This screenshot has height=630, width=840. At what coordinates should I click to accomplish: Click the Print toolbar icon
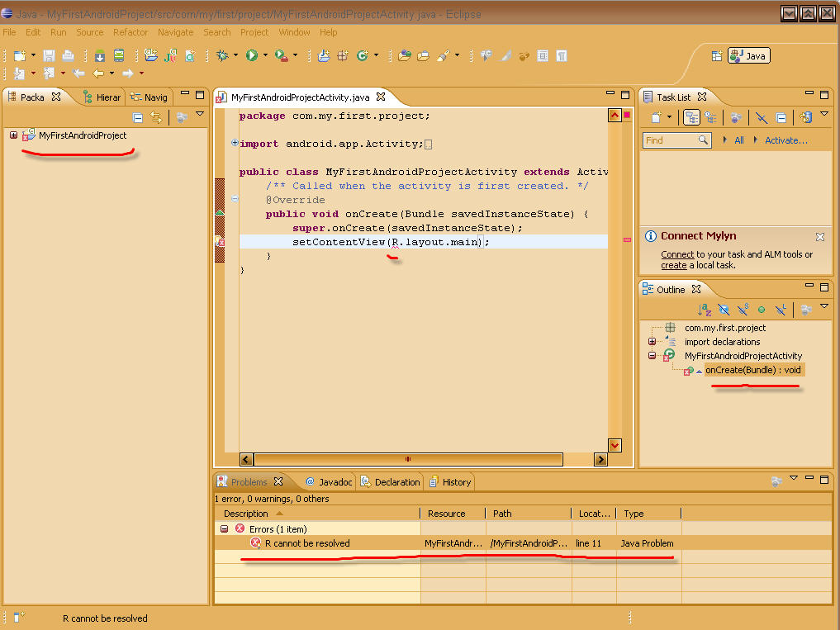[x=68, y=55]
